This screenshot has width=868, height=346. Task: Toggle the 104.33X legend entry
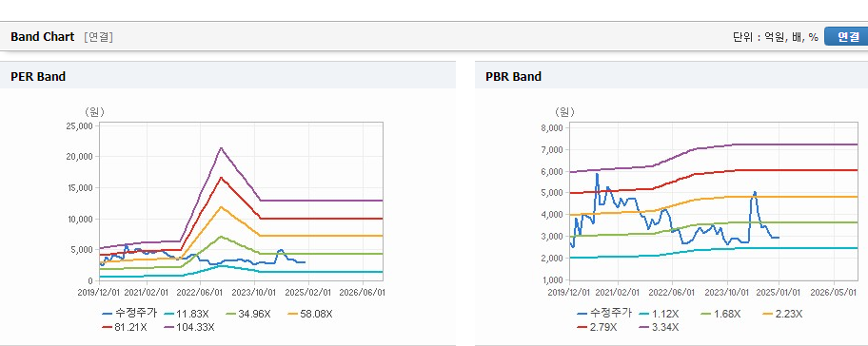(x=189, y=327)
